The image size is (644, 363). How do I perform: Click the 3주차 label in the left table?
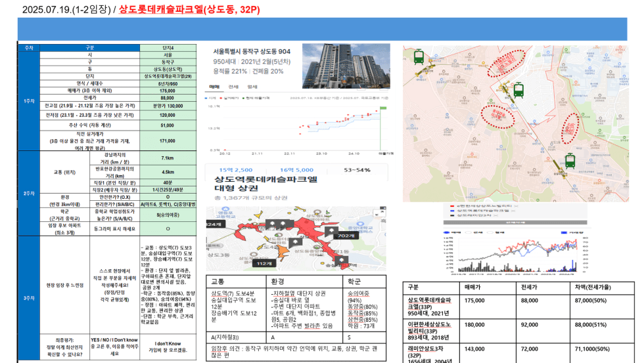point(29,298)
